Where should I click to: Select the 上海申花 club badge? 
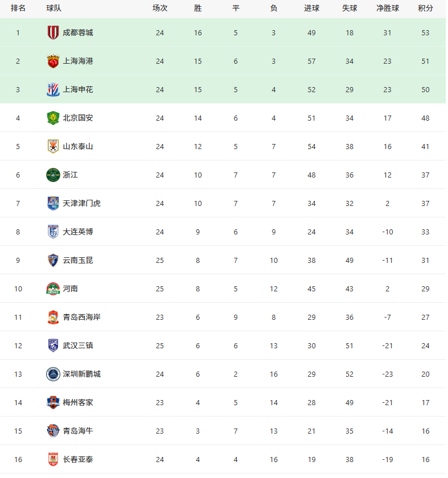coord(53,90)
